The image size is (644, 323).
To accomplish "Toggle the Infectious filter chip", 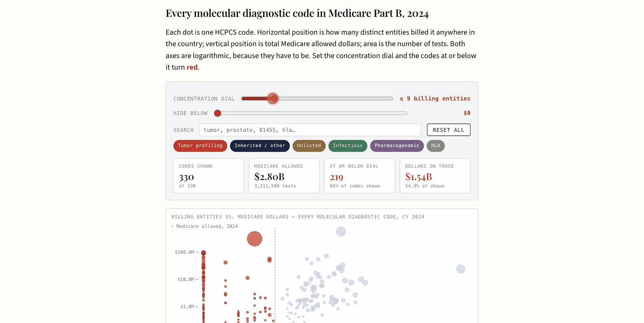I will tap(348, 146).
